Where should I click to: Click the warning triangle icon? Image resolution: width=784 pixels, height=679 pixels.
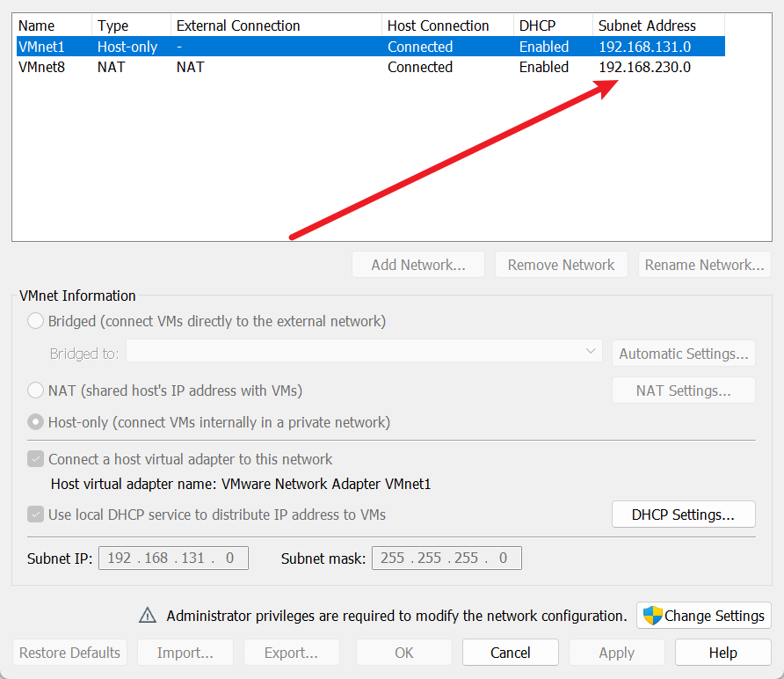click(148, 616)
